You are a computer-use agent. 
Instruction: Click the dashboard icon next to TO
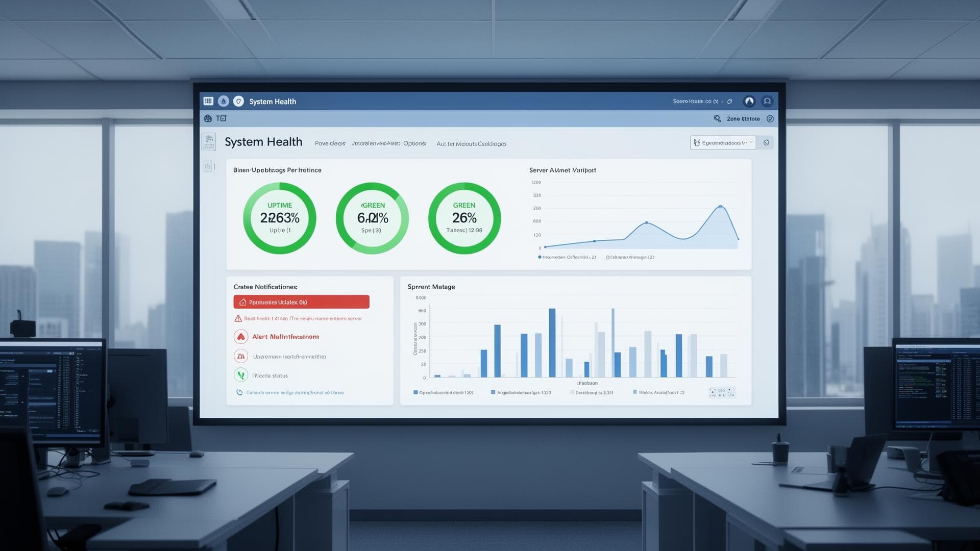click(x=208, y=118)
